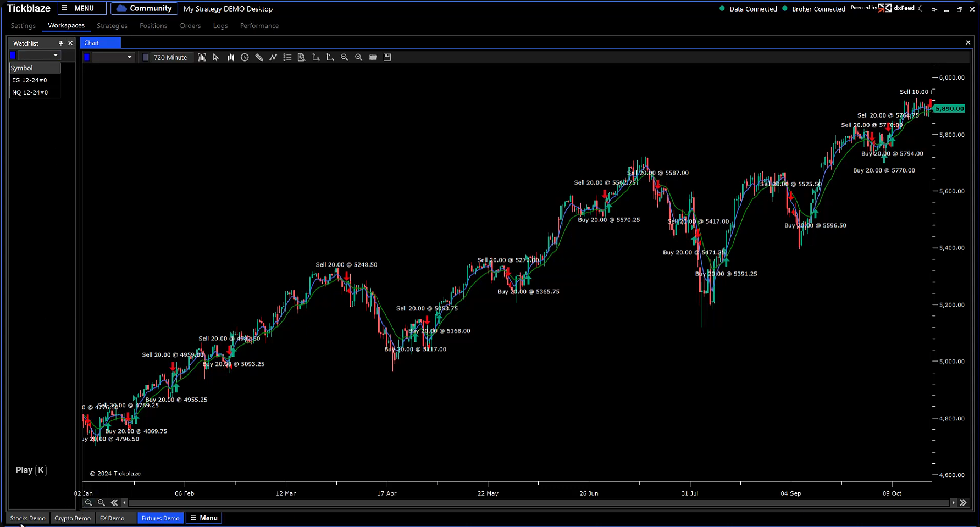Click the Community button
Viewport: 980px width, 527px height.
coord(144,8)
